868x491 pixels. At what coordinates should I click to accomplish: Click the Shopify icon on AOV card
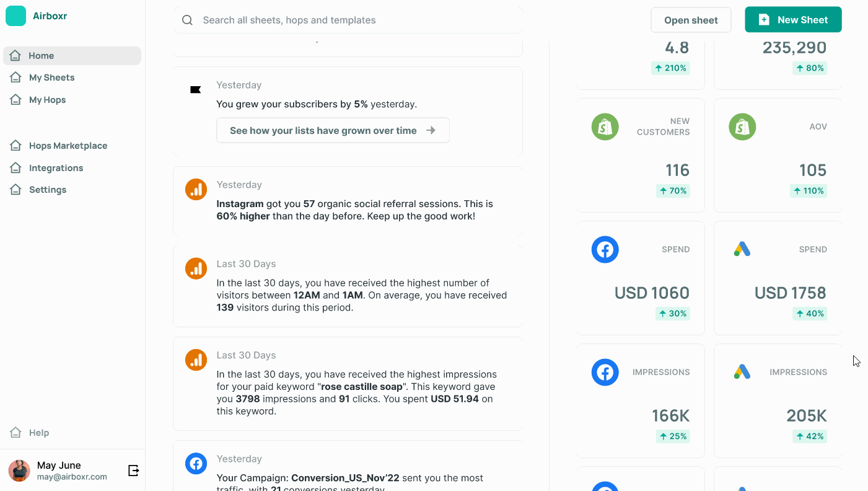click(x=742, y=126)
